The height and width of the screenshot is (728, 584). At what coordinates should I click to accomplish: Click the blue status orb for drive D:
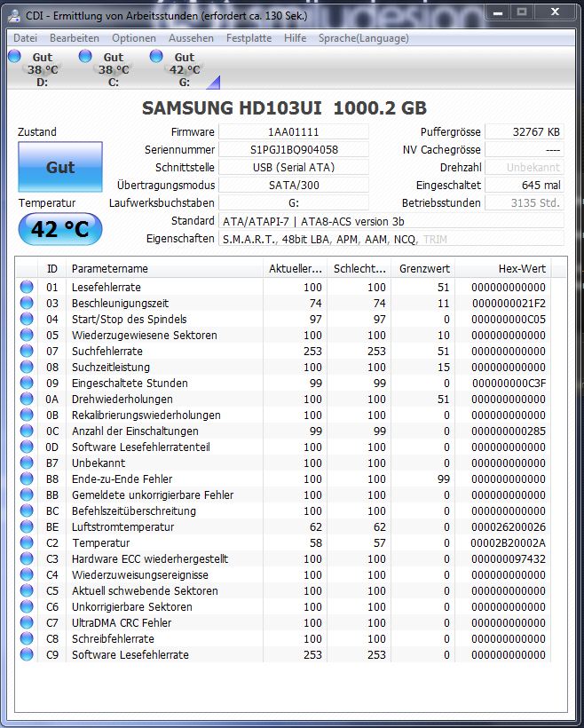click(15, 56)
